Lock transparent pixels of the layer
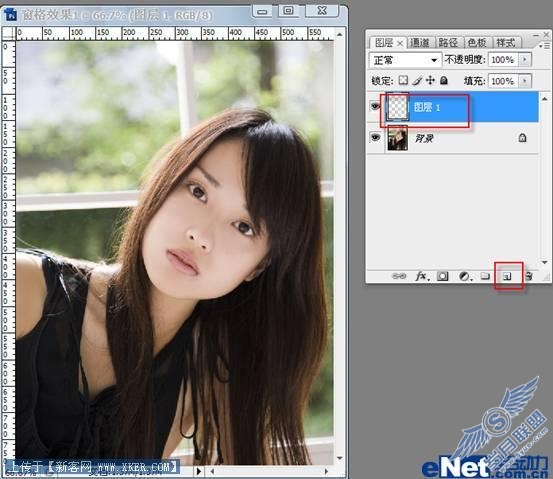Viewport: 553px width, 479px height. click(x=403, y=80)
